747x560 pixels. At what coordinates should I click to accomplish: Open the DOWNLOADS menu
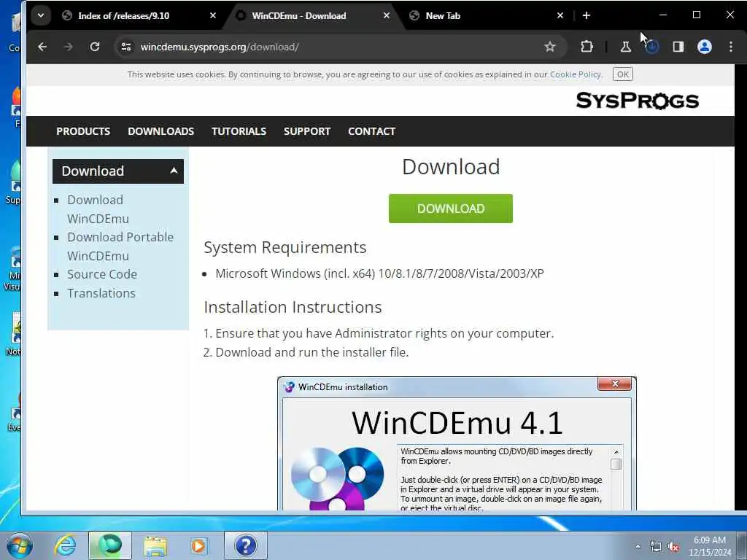[x=160, y=131]
